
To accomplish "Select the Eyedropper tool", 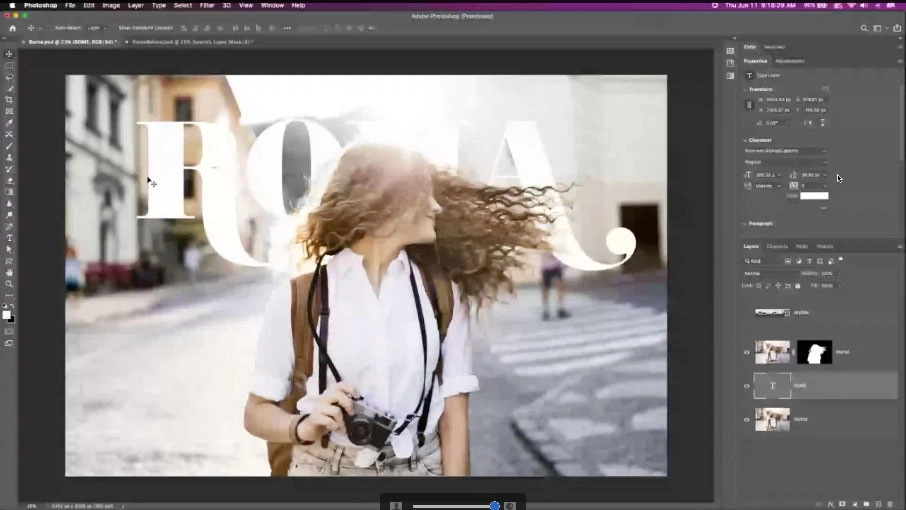I will [x=9, y=123].
